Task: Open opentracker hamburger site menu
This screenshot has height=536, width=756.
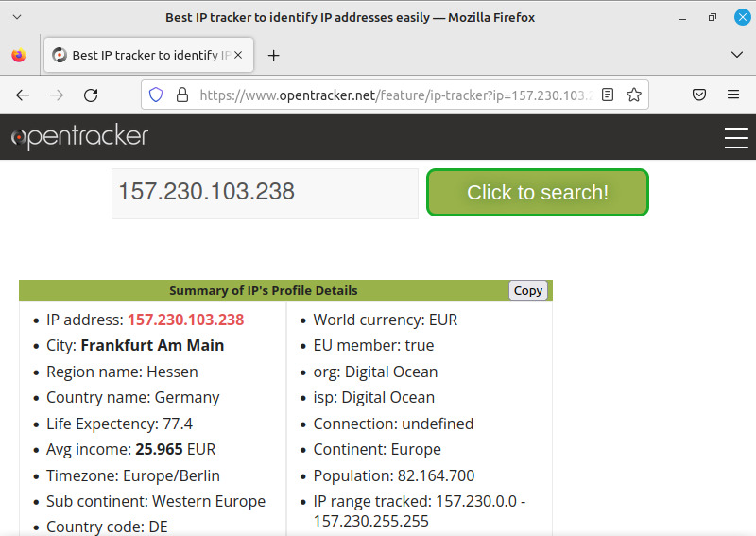Action: (x=736, y=138)
